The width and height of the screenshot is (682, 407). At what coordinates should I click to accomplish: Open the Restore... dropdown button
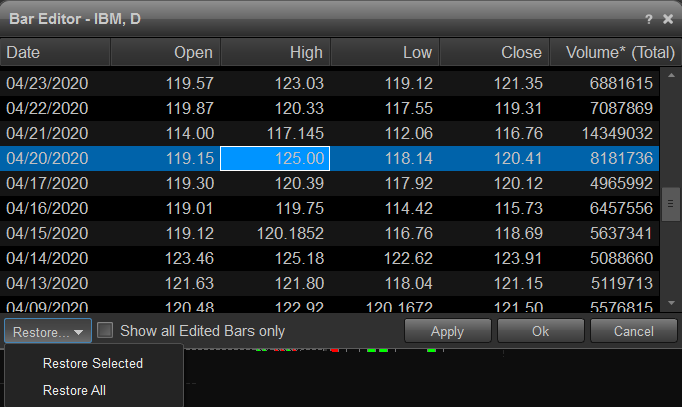pyautogui.click(x=48, y=331)
